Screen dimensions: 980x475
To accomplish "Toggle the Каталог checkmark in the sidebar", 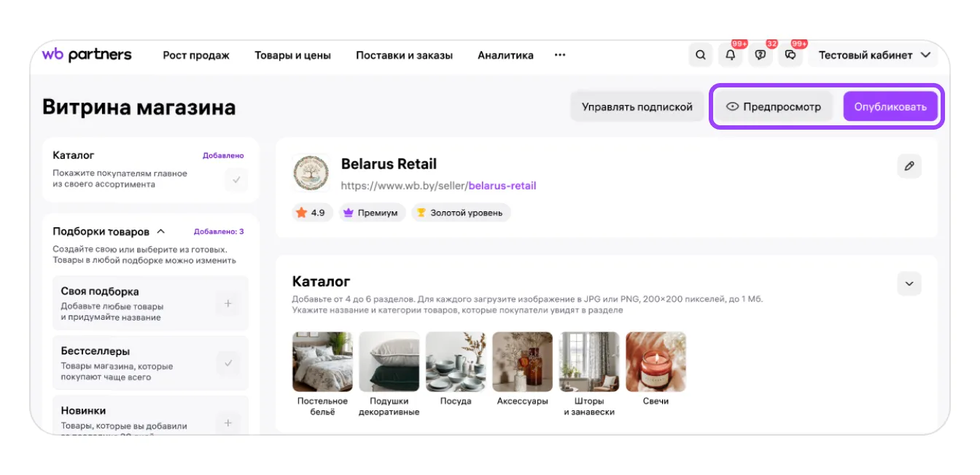I will coord(236,179).
